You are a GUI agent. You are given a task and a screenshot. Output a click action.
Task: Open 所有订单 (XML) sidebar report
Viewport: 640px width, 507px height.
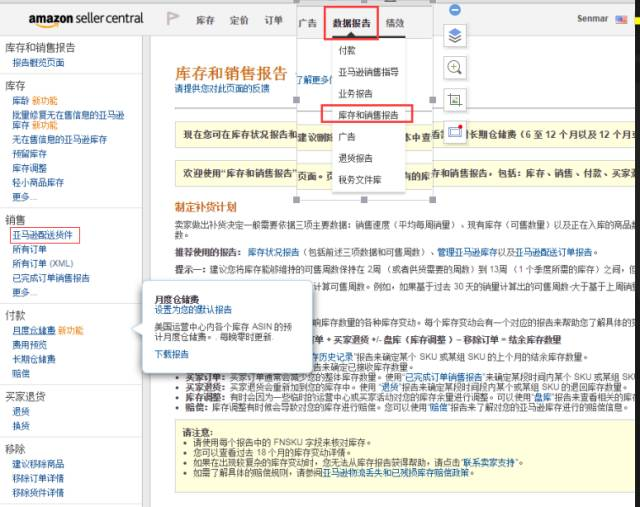(43, 264)
